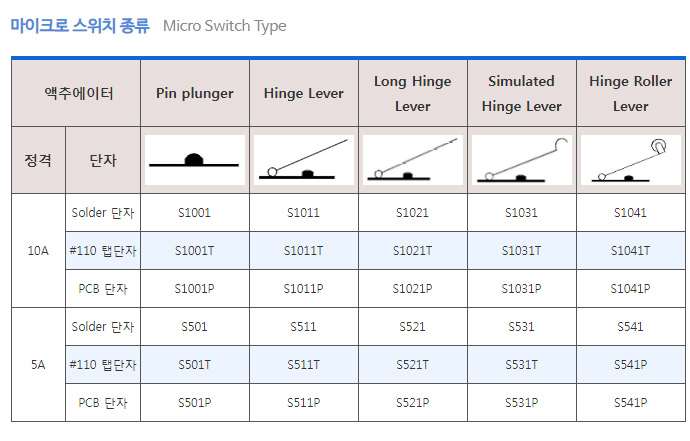
Task: Select the Simulated Hinge Lever header
Action: [x=521, y=93]
